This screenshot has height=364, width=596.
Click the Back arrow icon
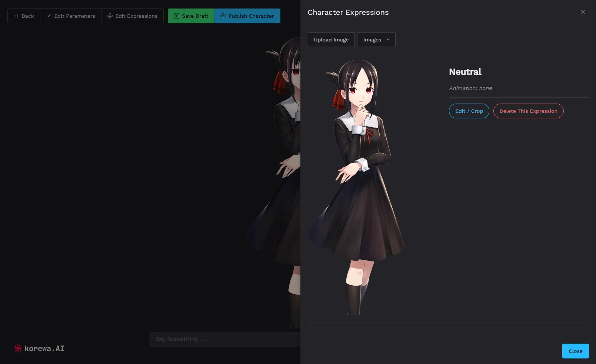[x=16, y=16]
